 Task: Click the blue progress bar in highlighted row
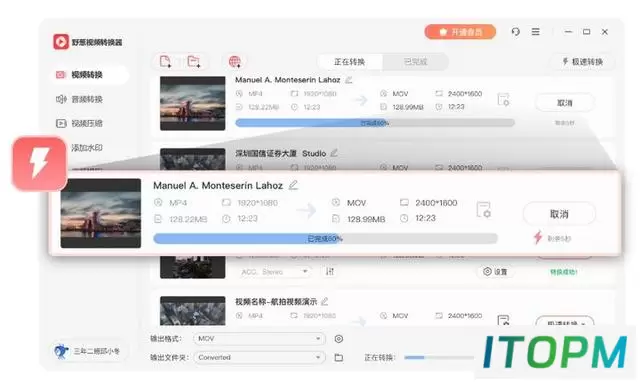pyautogui.click(x=325, y=238)
